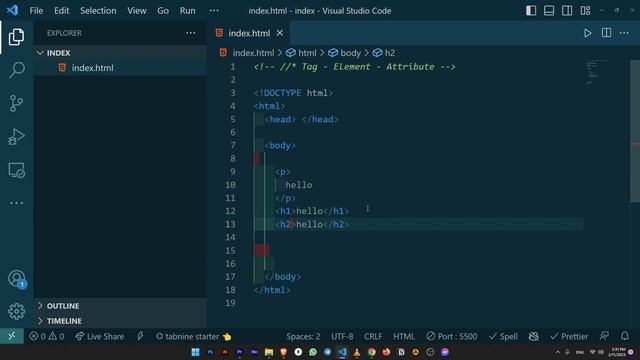Open html breadcrumb dropdown
Image resolution: width=640 pixels, height=360 pixels.
[x=301, y=53]
